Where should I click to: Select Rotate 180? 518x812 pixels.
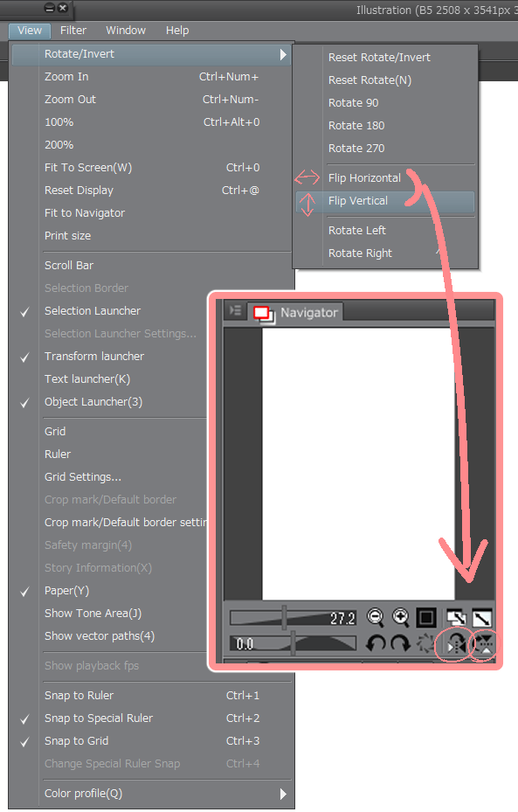click(384, 126)
